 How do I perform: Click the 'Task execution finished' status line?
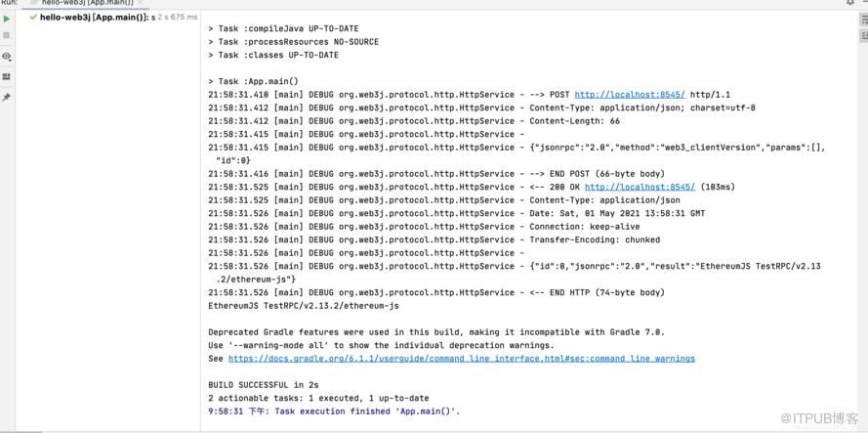pyautogui.click(x=334, y=411)
